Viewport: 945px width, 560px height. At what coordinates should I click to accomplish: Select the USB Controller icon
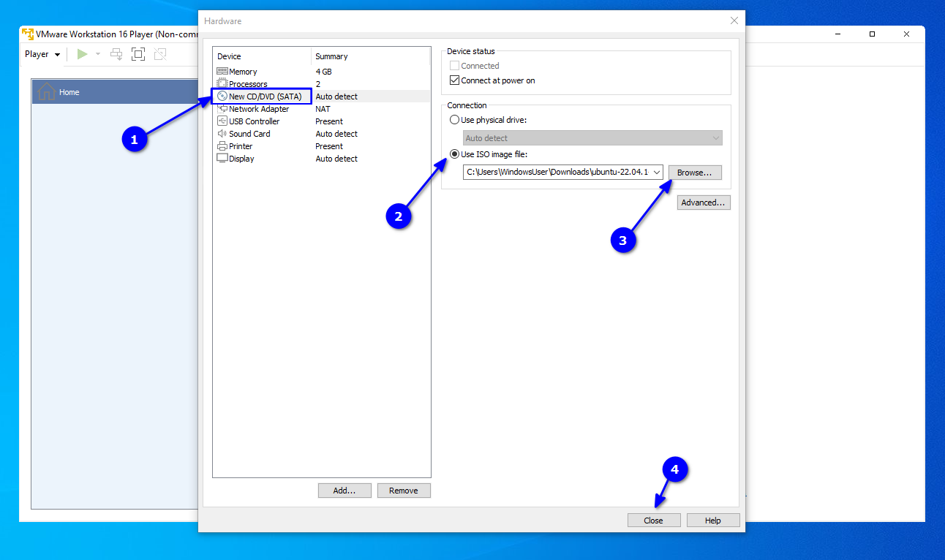[x=222, y=121]
